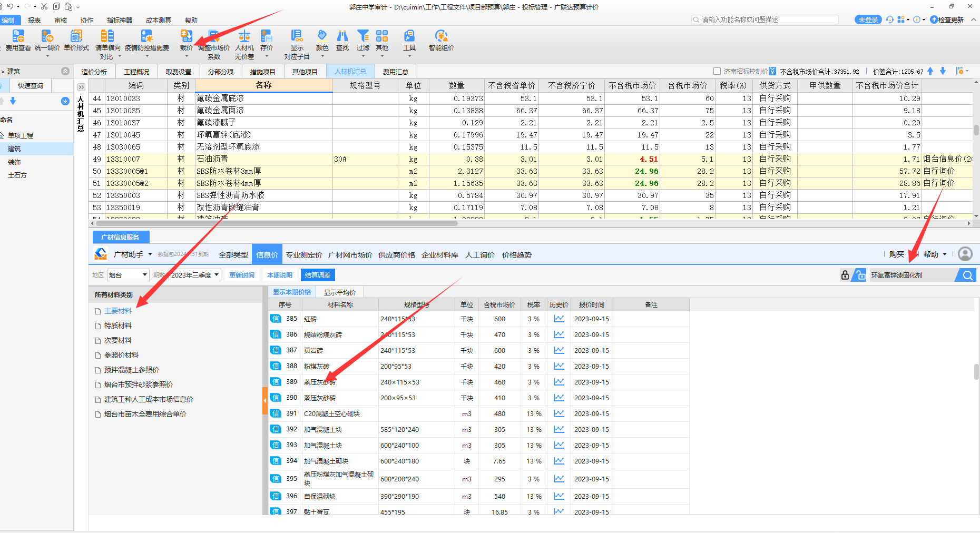Select the 广材网市场价 tab

pyautogui.click(x=350, y=254)
